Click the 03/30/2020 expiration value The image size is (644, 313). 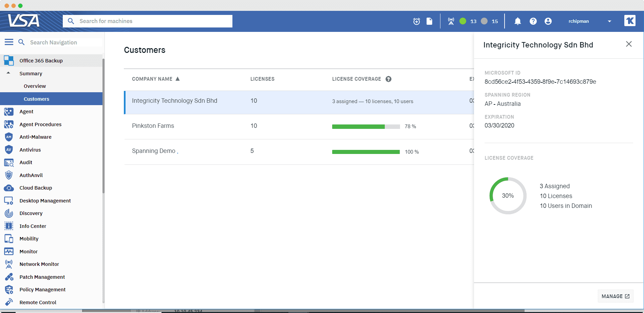(x=499, y=125)
